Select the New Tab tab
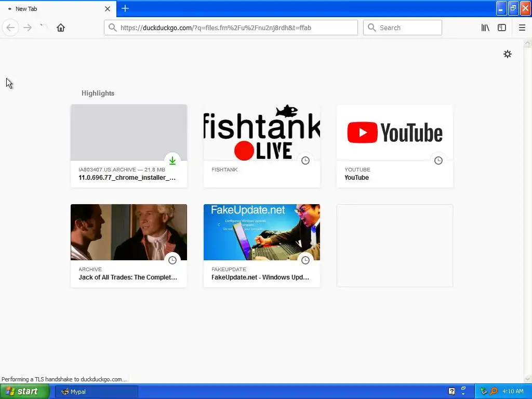Viewport: 532px width, 399px height. click(x=58, y=9)
